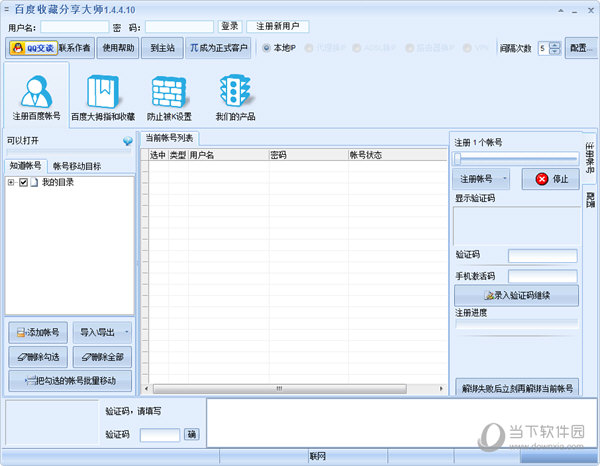Select the 本地IP radio button
Screen dimensions: 600x466
pyautogui.click(x=266, y=47)
